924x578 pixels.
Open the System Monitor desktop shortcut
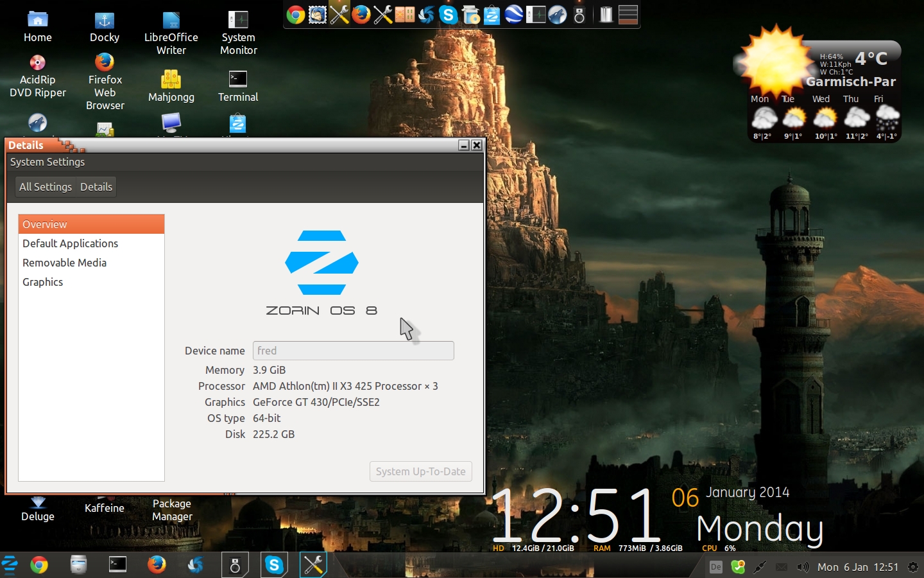click(x=238, y=32)
